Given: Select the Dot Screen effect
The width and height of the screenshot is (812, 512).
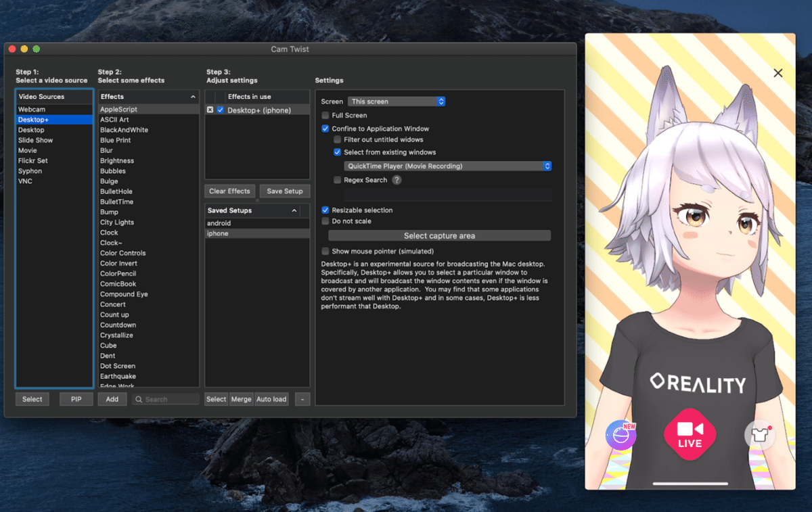Looking at the screenshot, I should (x=149, y=366).
